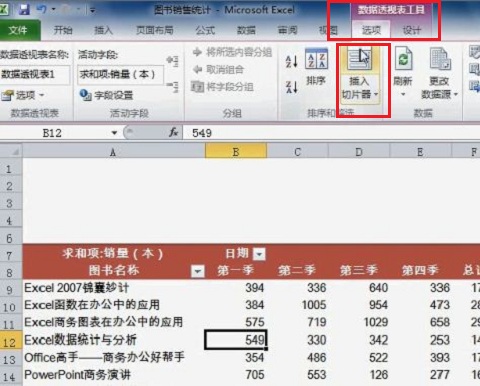The image size is (480, 386).
Task: Select column B header
Action: pyautogui.click(x=236, y=152)
